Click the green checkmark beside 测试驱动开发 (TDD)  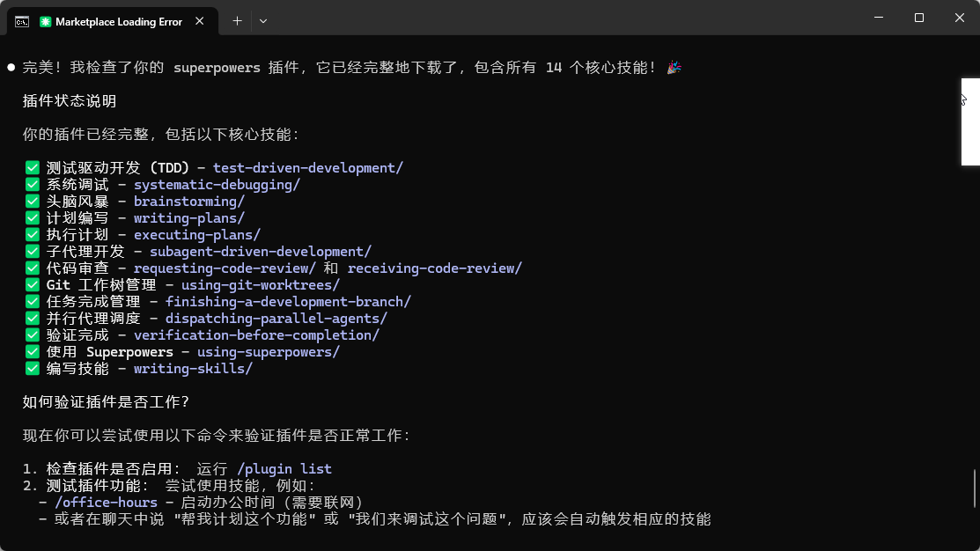coord(33,168)
